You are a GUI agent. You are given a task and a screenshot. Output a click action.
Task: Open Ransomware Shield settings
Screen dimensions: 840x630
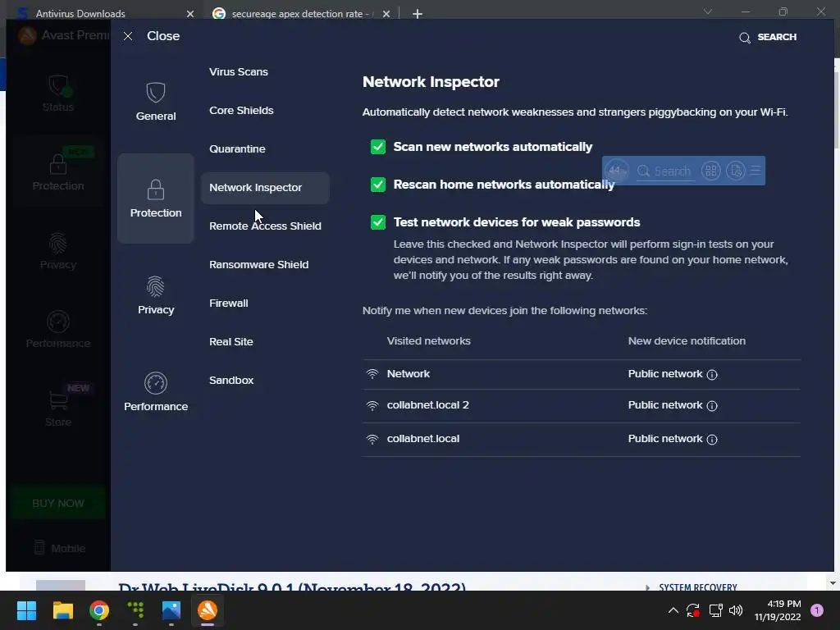(258, 265)
